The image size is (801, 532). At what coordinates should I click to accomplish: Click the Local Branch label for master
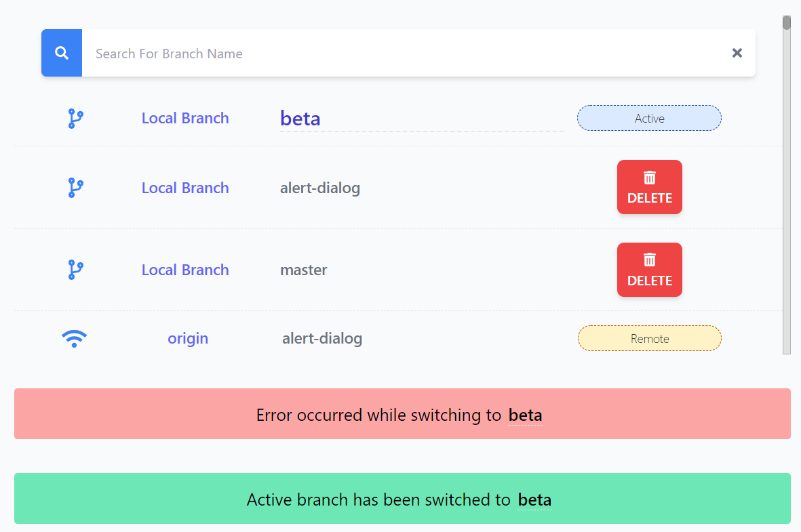pyautogui.click(x=185, y=270)
